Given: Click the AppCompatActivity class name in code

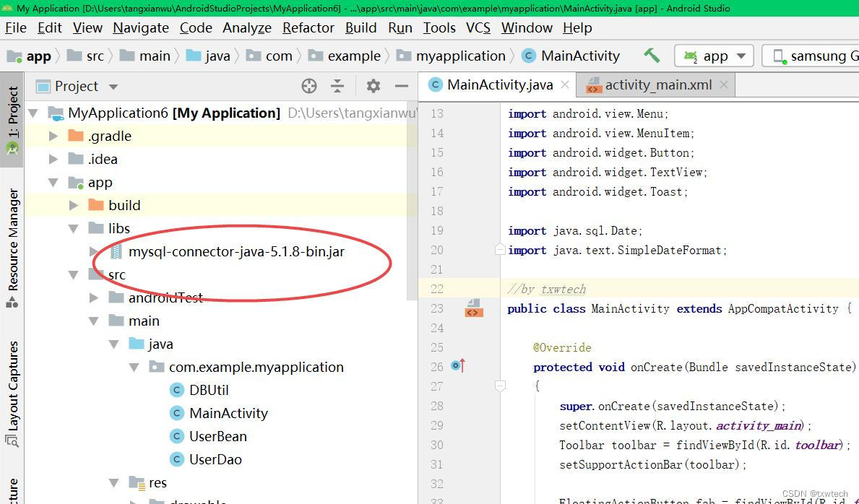Looking at the screenshot, I should (783, 308).
